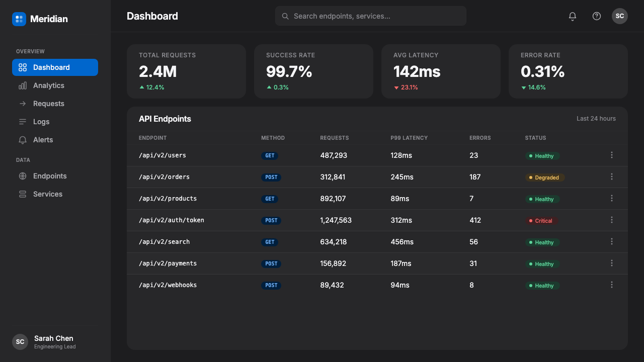The width and height of the screenshot is (644, 362).
Task: Navigate to Requests page
Action: tap(55, 104)
